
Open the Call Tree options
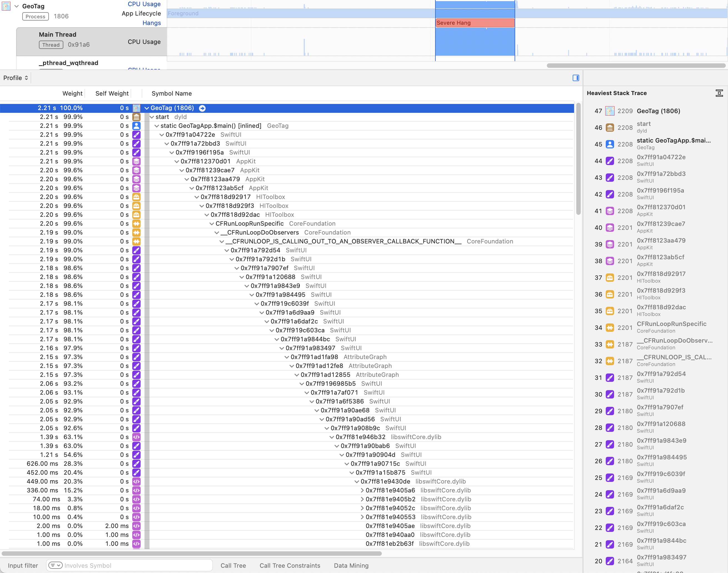pos(233,565)
